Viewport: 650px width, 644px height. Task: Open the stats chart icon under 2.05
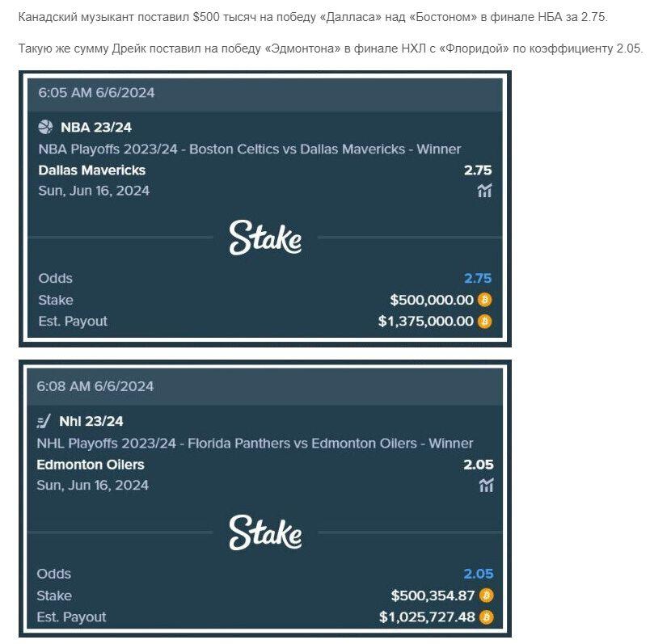tap(486, 486)
